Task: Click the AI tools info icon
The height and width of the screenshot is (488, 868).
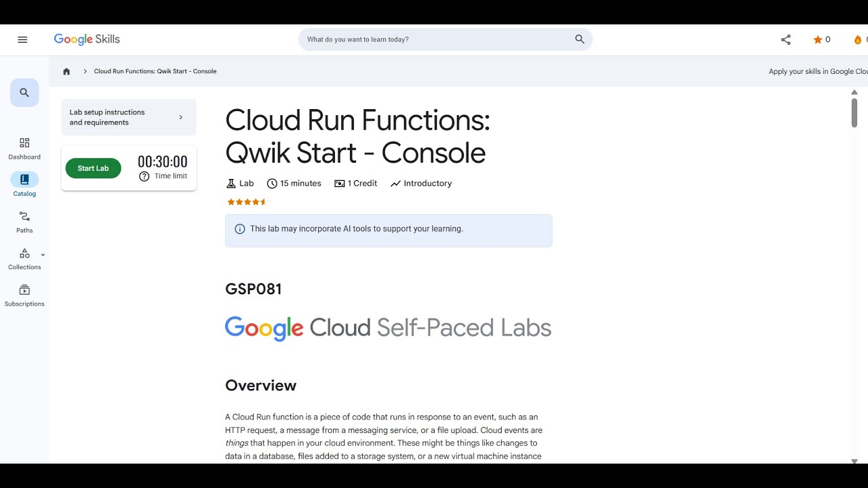Action: 239,229
